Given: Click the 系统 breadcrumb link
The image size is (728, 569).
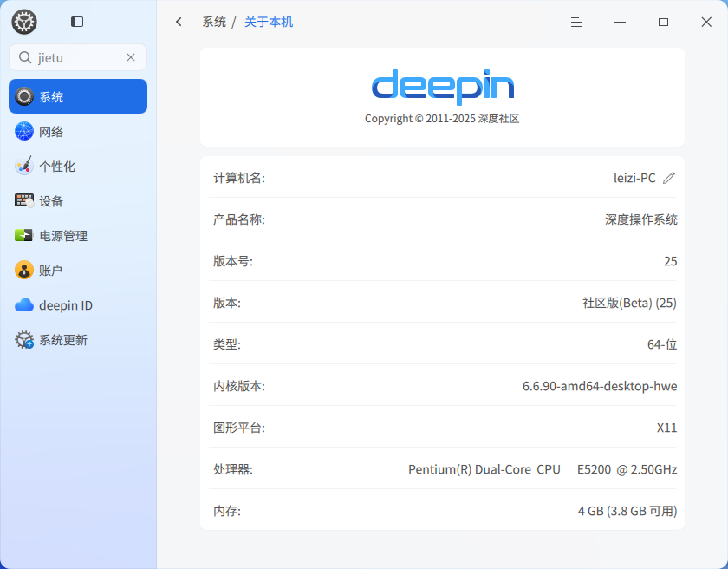Looking at the screenshot, I should pyautogui.click(x=214, y=22).
